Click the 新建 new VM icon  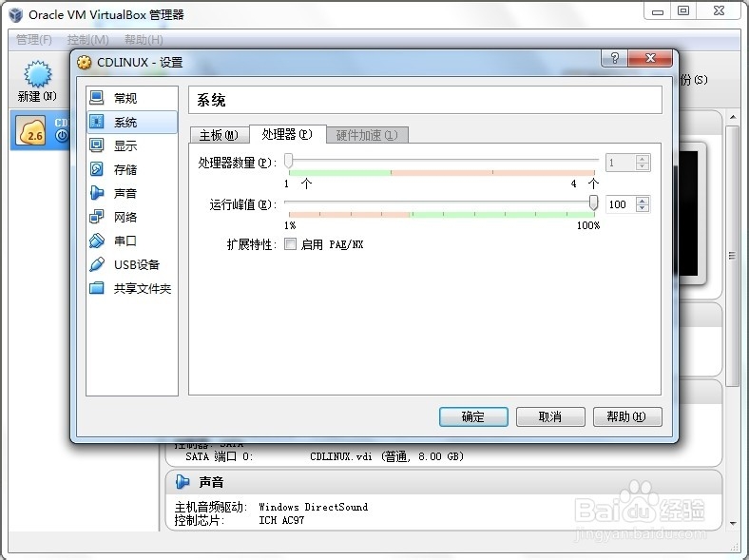click(38, 74)
